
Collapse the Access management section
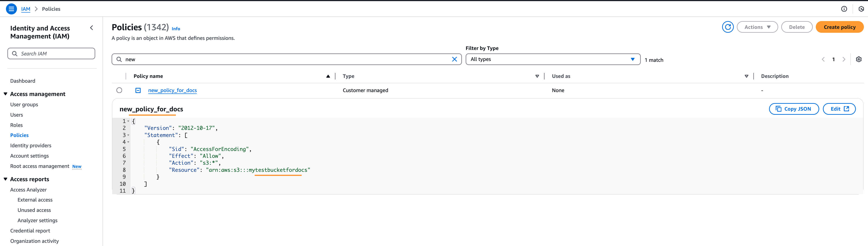5,94
